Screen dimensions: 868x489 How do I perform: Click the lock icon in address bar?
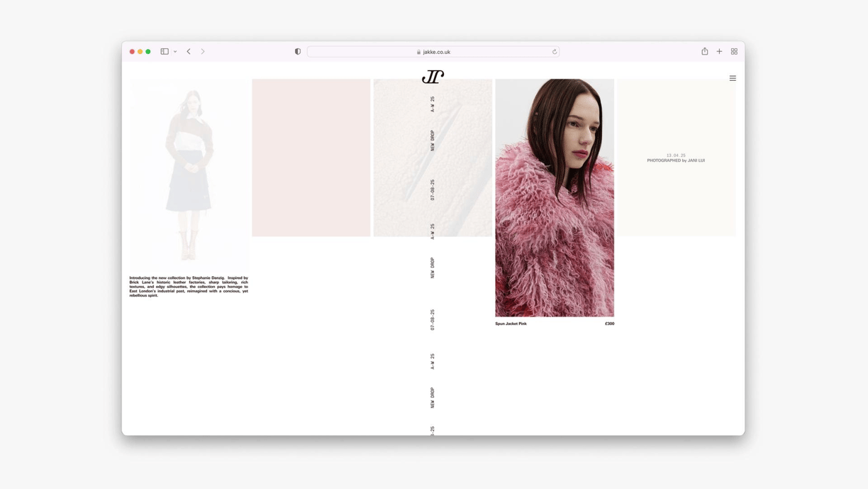coord(419,52)
